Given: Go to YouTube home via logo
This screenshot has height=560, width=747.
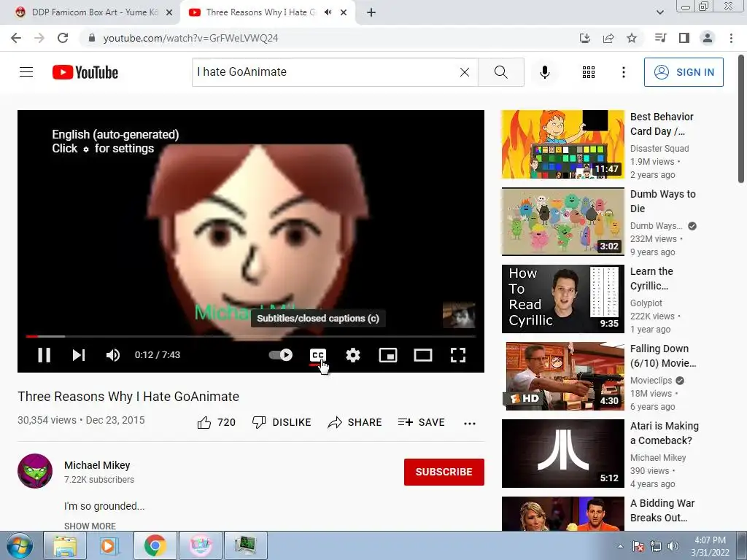Looking at the screenshot, I should (x=85, y=72).
